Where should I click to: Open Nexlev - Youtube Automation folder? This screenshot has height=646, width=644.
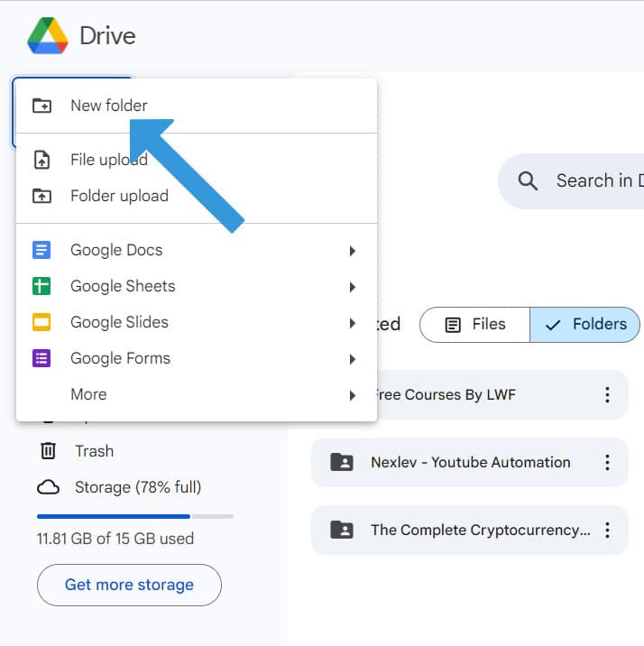470,462
